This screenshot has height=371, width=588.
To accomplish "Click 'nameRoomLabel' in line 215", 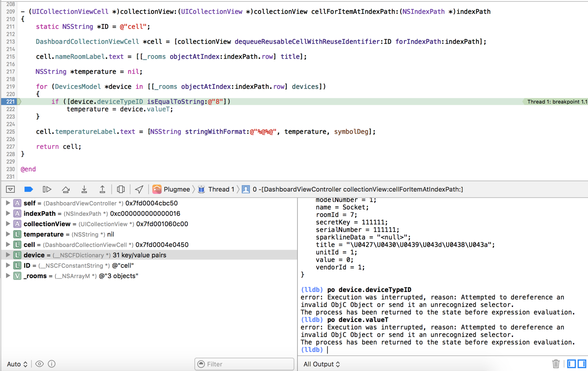I will point(80,56).
